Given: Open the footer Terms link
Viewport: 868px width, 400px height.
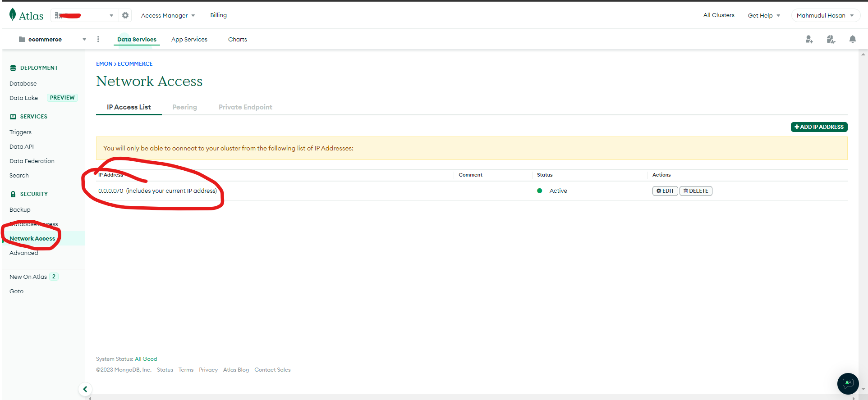Looking at the screenshot, I should click(186, 370).
